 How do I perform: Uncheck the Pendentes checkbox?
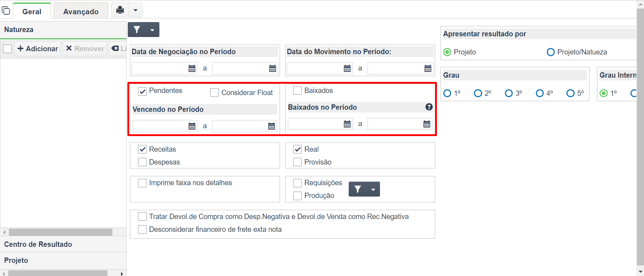point(142,91)
